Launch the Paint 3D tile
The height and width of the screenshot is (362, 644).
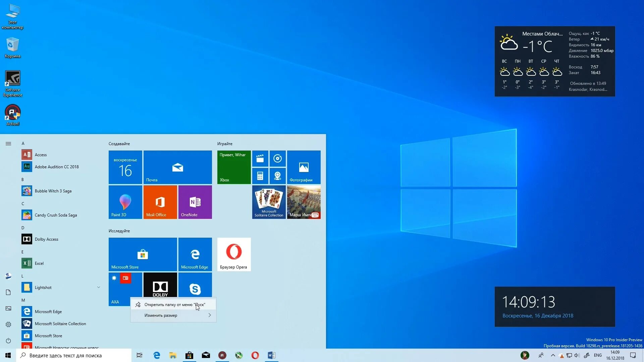125,202
